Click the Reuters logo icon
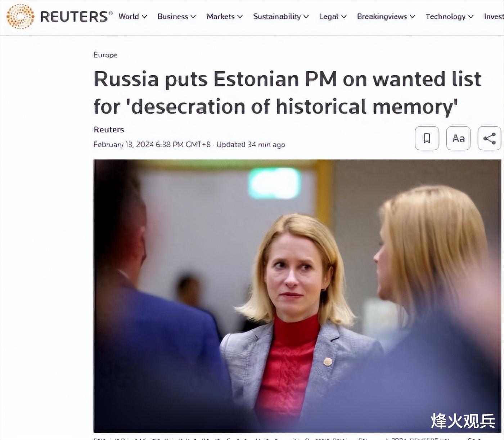Image resolution: width=504 pixels, height=440 pixels. pyautogui.click(x=20, y=16)
